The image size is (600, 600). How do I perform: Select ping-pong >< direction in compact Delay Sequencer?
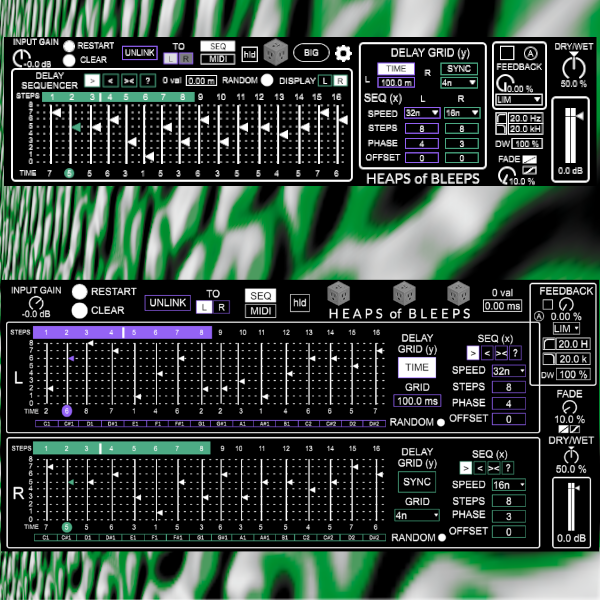pos(129,81)
